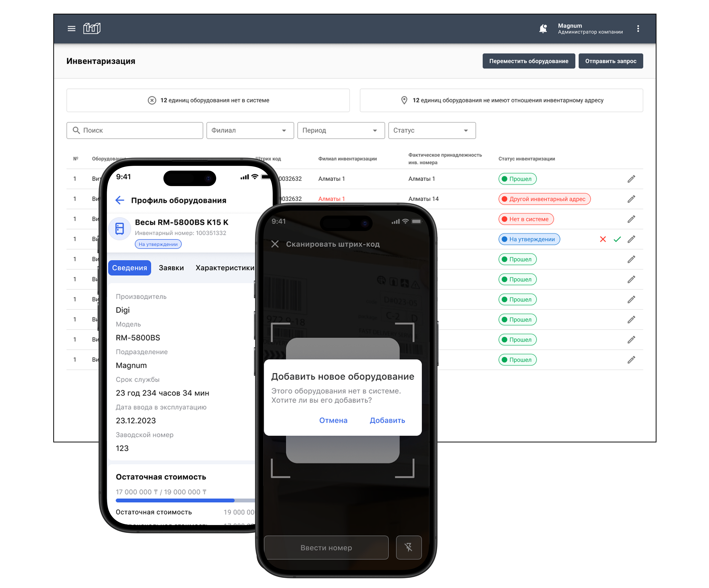
Task: Approve the 'На утверждении' row with green check
Action: pos(617,239)
